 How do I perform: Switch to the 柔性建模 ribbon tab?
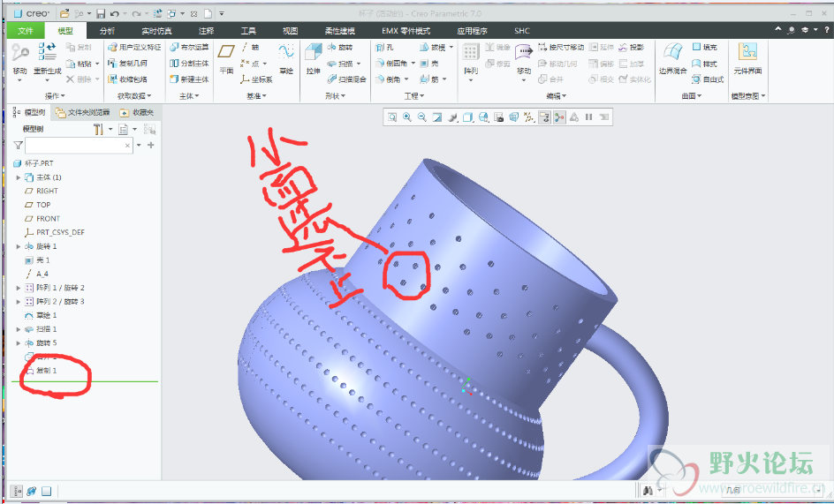pyautogui.click(x=340, y=31)
